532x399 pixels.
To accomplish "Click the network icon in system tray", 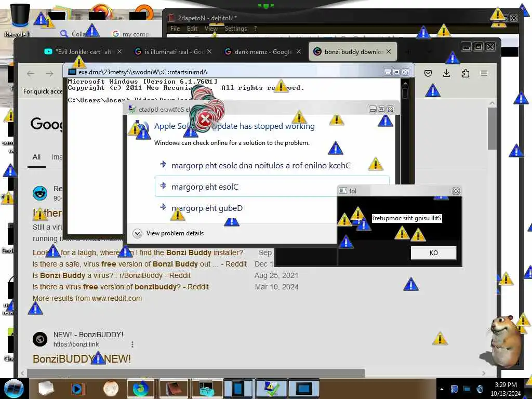I will click(x=467, y=389).
